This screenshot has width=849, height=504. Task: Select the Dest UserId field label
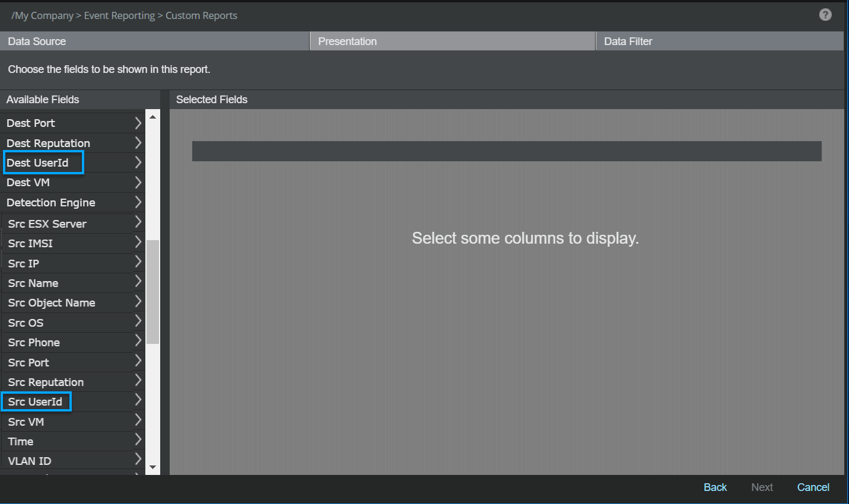(37, 163)
